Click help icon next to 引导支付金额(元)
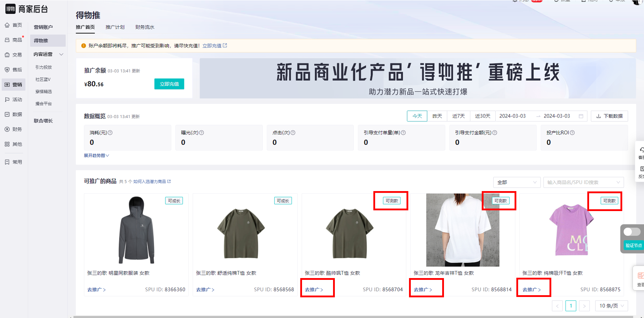 click(495, 133)
